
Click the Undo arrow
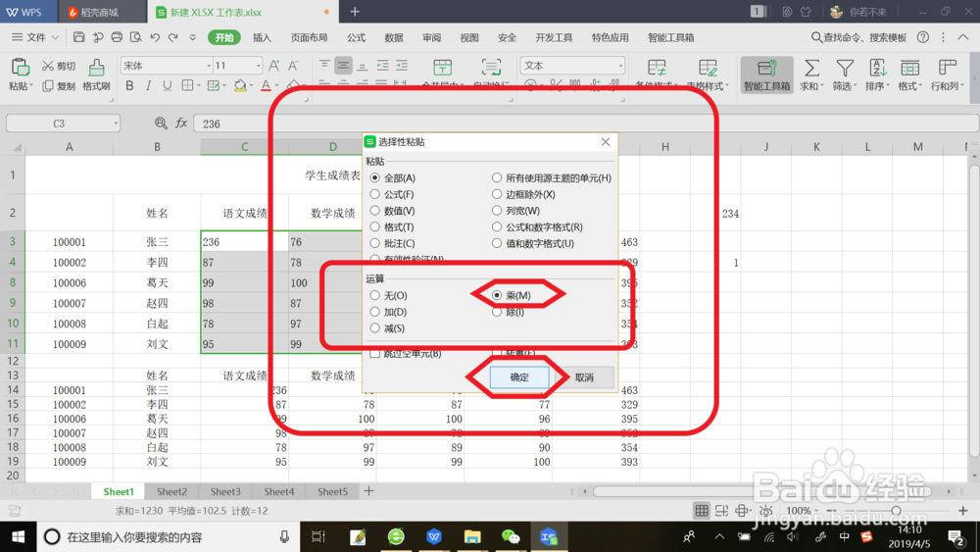pyautogui.click(x=155, y=37)
